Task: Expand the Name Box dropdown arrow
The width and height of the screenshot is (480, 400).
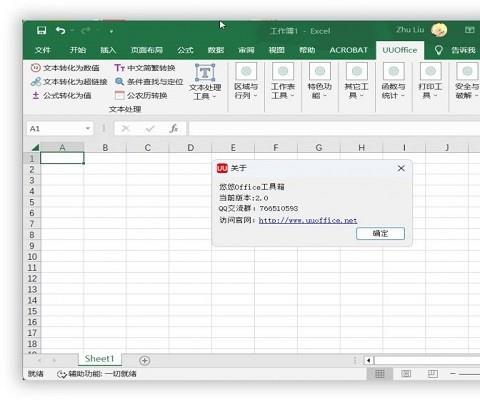Action: point(88,129)
